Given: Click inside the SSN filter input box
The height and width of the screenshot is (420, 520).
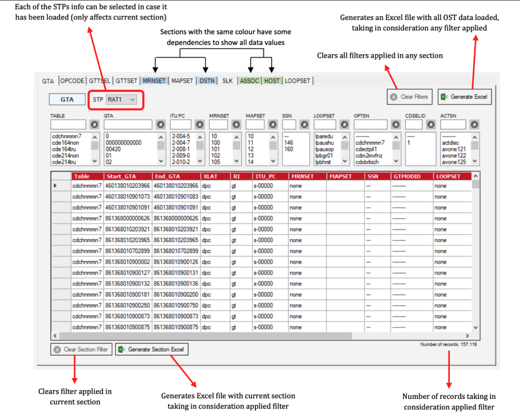Looking at the screenshot, I should tap(289, 124).
